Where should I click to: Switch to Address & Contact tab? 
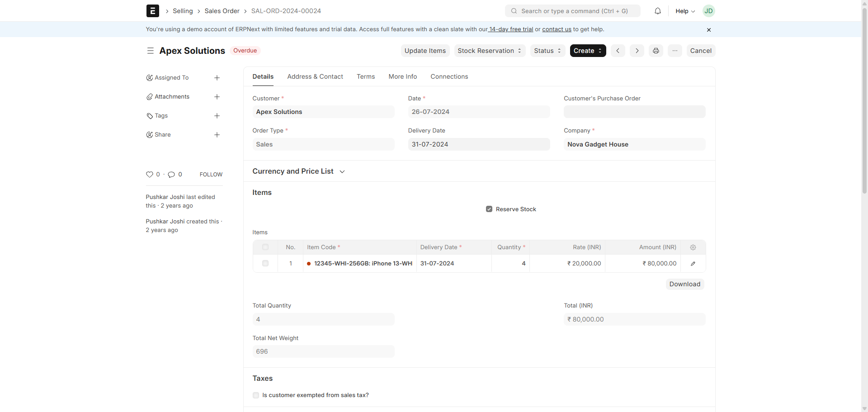(315, 76)
